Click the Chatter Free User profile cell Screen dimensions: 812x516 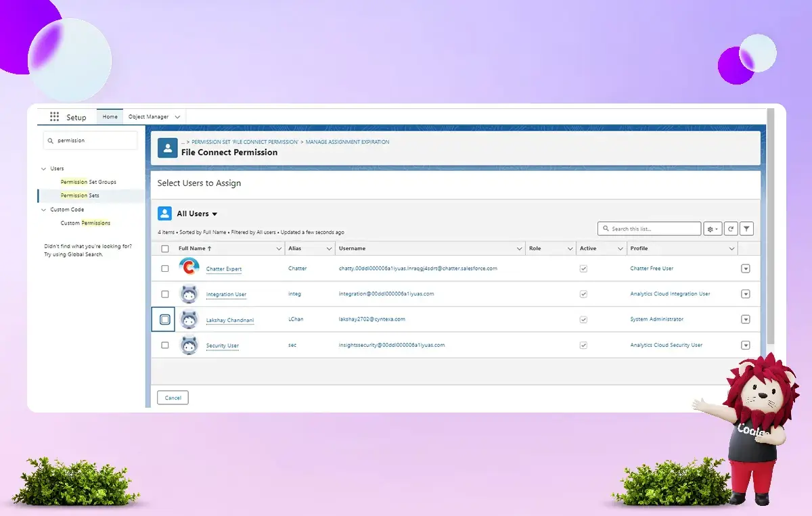click(x=652, y=268)
